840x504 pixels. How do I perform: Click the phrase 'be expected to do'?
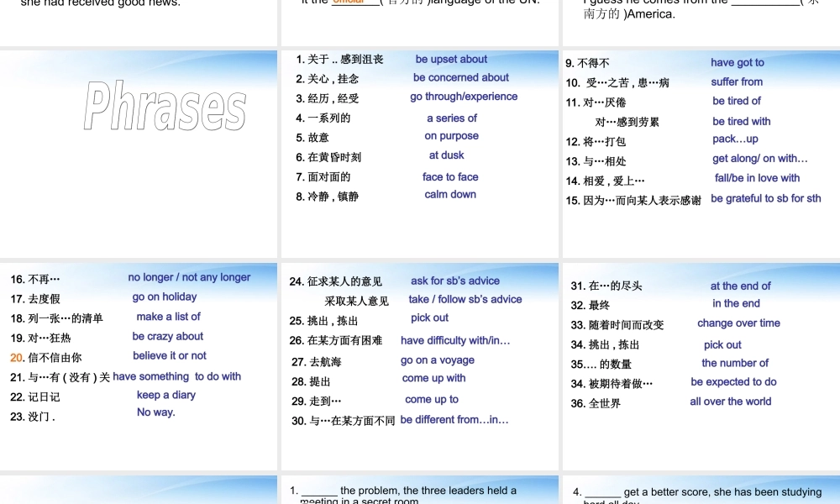(x=733, y=382)
